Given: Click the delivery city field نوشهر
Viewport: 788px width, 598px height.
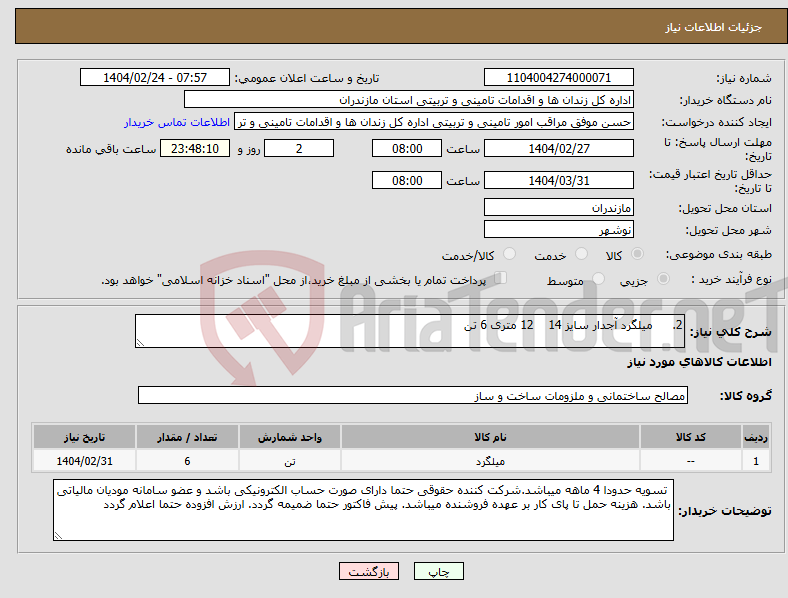Looking at the screenshot, I should (559, 229).
